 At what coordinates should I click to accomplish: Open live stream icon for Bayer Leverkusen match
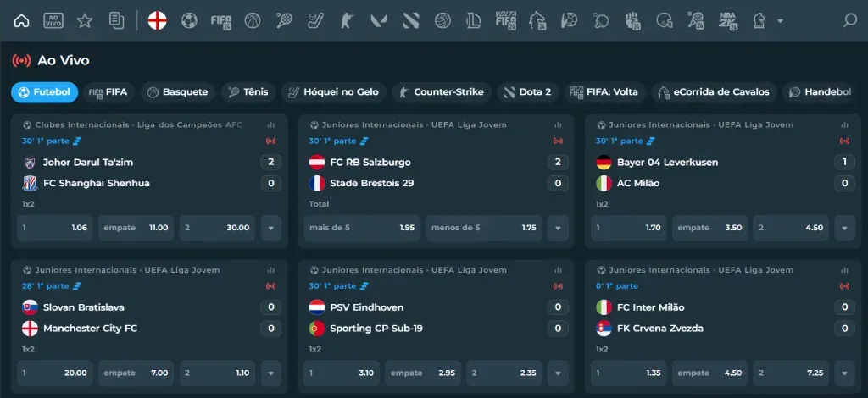pyautogui.click(x=844, y=141)
